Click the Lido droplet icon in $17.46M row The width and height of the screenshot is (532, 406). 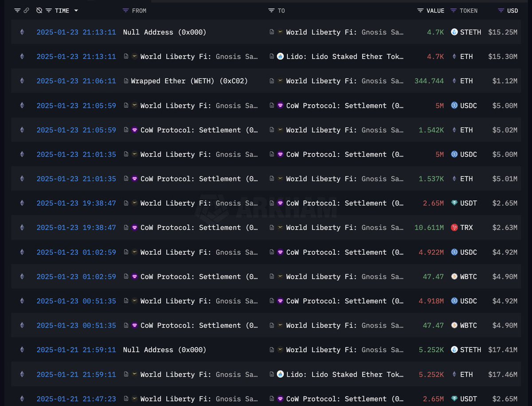280,374
